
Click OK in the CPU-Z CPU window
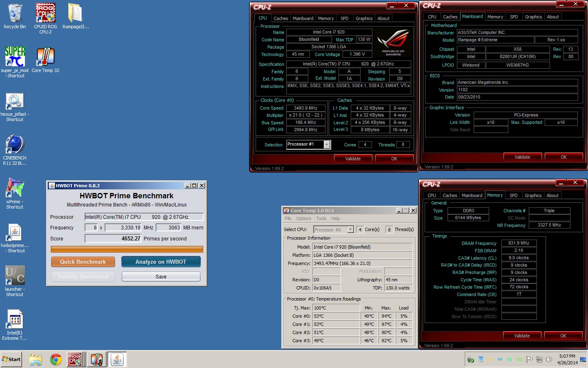[x=394, y=159]
